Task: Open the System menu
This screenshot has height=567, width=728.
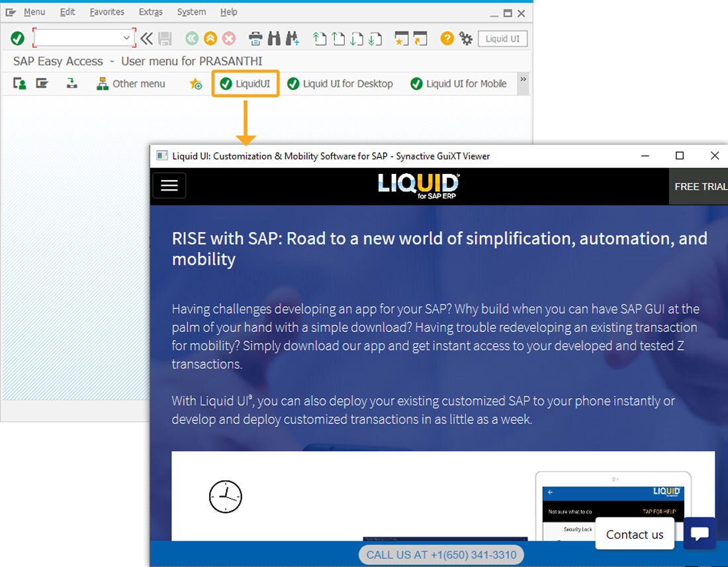Action: (191, 12)
